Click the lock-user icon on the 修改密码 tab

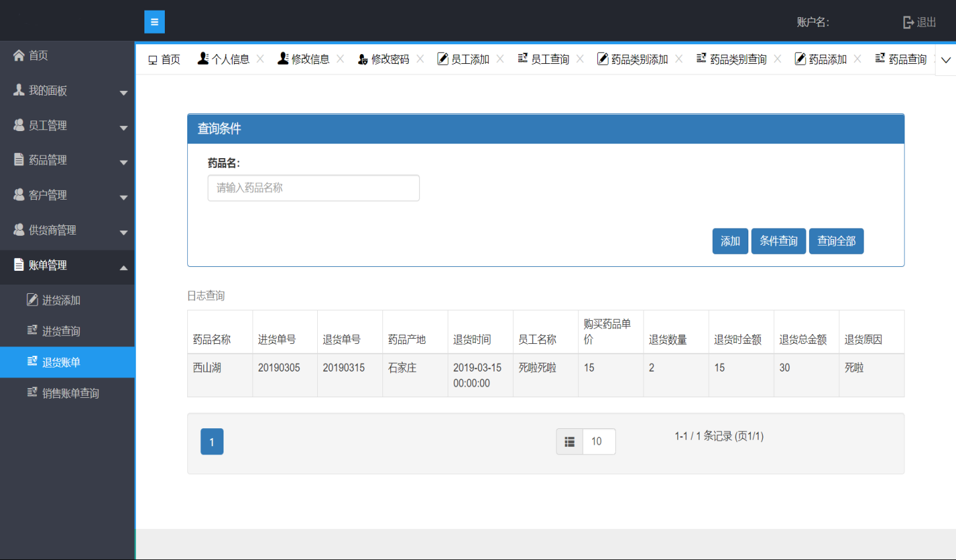363,59
